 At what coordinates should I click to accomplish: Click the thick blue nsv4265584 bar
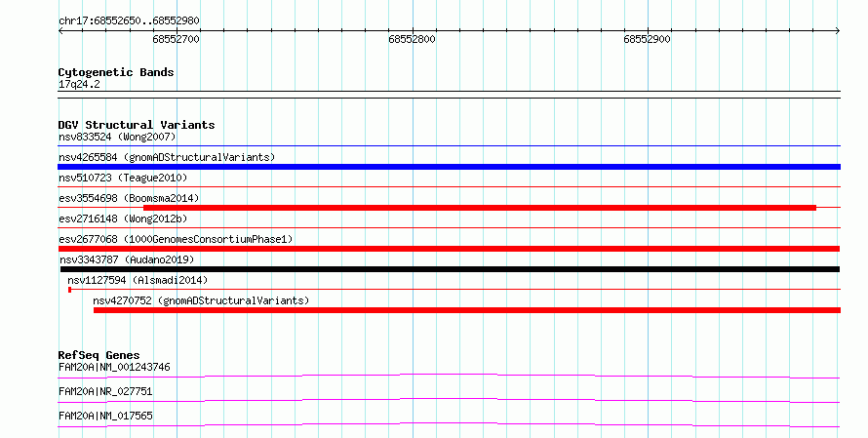pos(449,167)
